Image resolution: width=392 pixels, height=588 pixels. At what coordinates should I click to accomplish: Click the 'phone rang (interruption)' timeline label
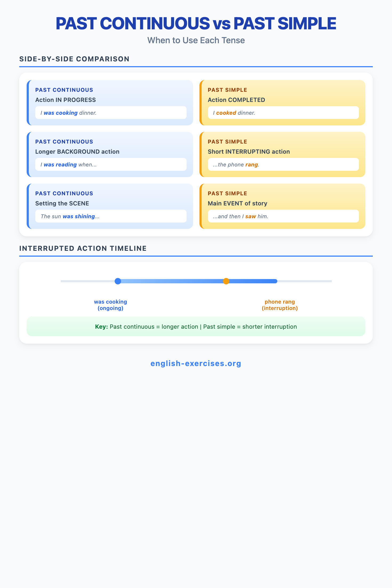pyautogui.click(x=280, y=305)
